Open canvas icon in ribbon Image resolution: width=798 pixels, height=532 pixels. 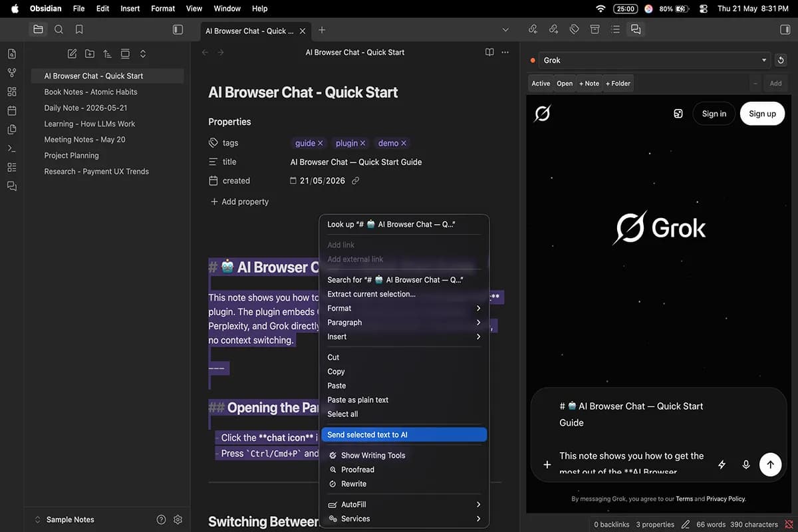point(12,92)
